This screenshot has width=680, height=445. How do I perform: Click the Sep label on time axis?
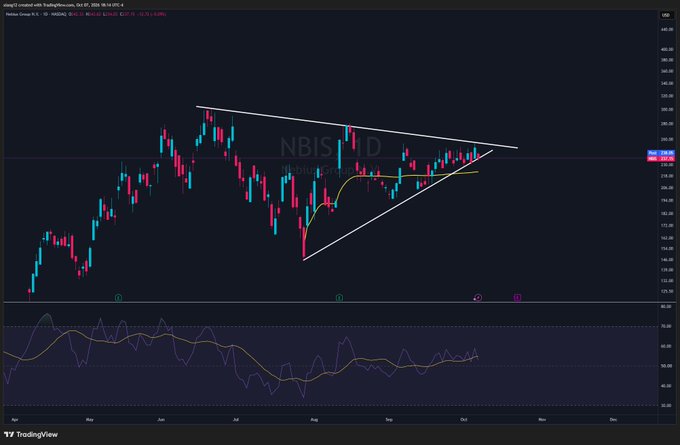coord(389,420)
